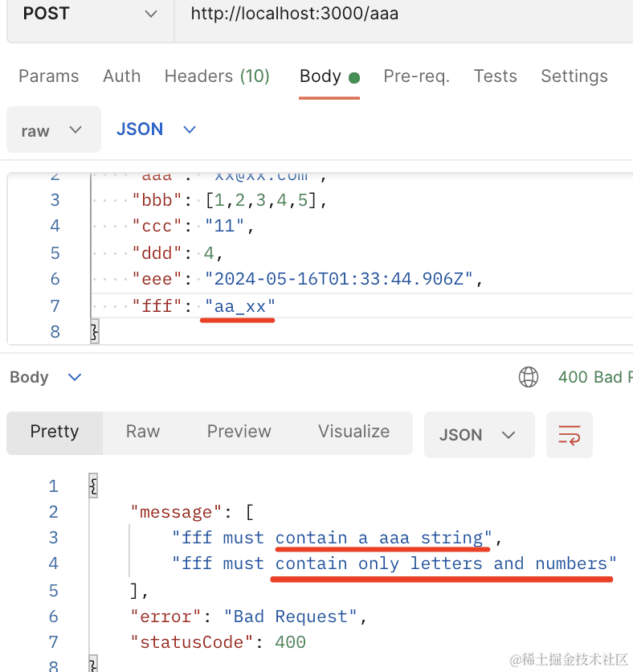This screenshot has width=633, height=672.
Task: Select the Pretty response view
Action: (x=55, y=432)
